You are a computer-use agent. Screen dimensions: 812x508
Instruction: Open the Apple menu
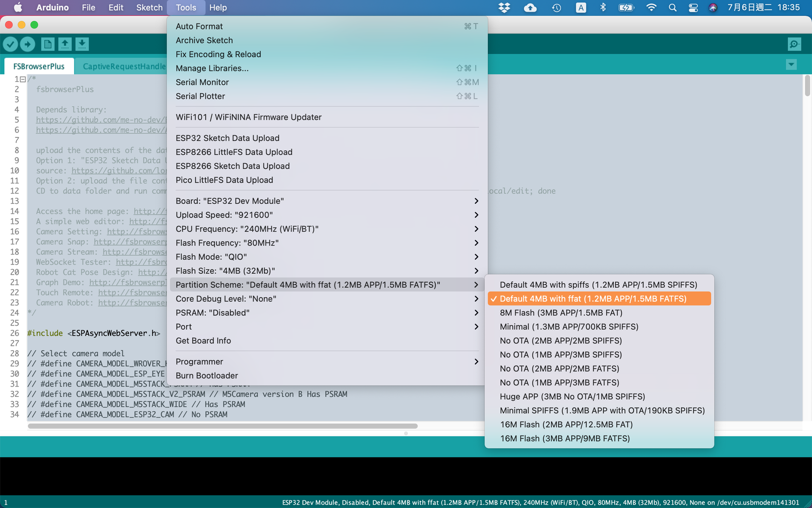[x=18, y=7]
